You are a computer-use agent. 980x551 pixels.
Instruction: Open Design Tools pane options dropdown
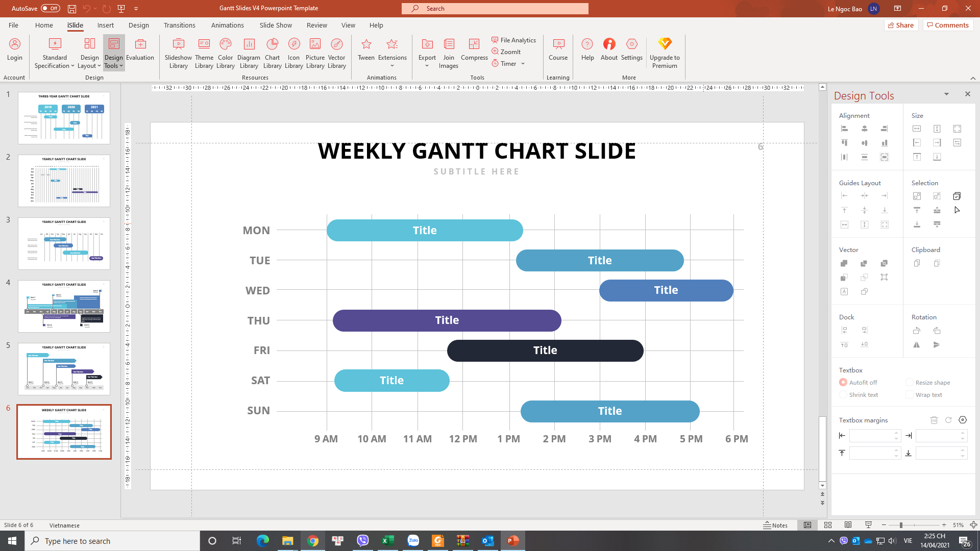click(x=946, y=94)
